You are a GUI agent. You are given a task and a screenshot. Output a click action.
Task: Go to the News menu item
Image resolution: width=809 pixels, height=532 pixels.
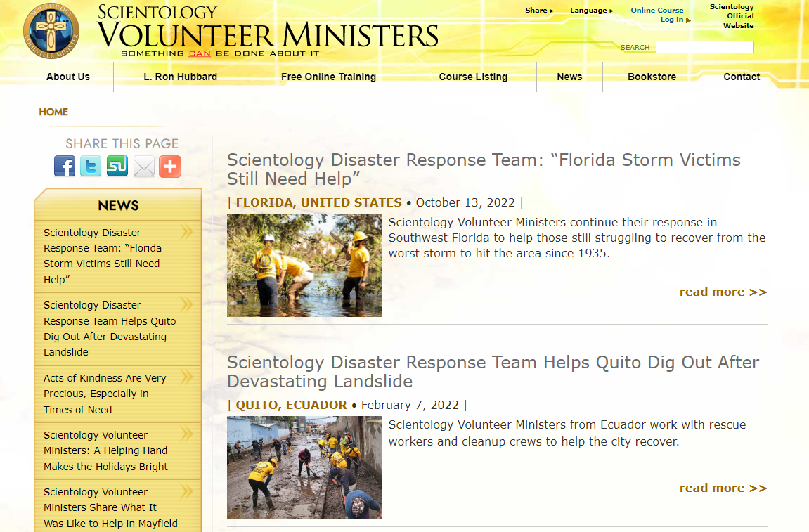569,77
